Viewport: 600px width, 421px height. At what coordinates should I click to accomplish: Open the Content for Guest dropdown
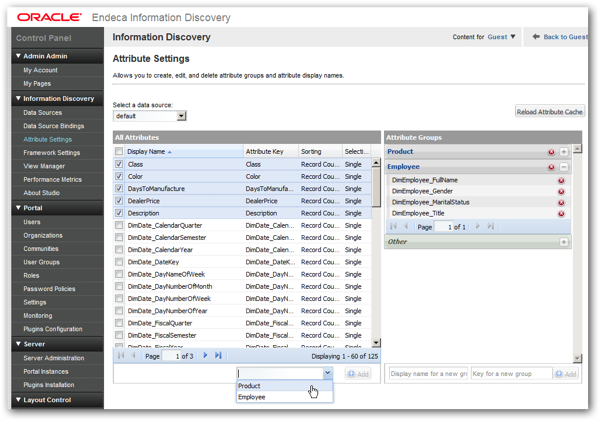(x=513, y=37)
